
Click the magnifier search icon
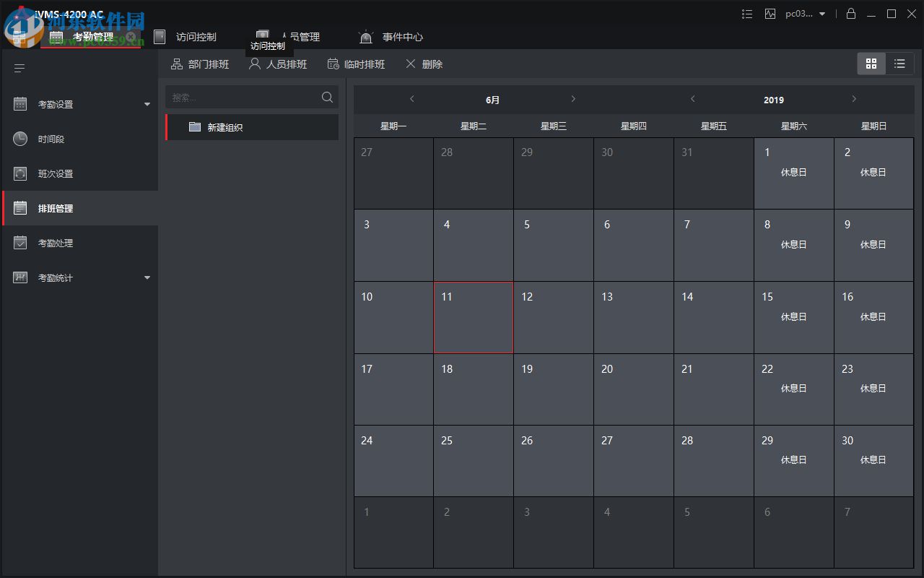327,97
